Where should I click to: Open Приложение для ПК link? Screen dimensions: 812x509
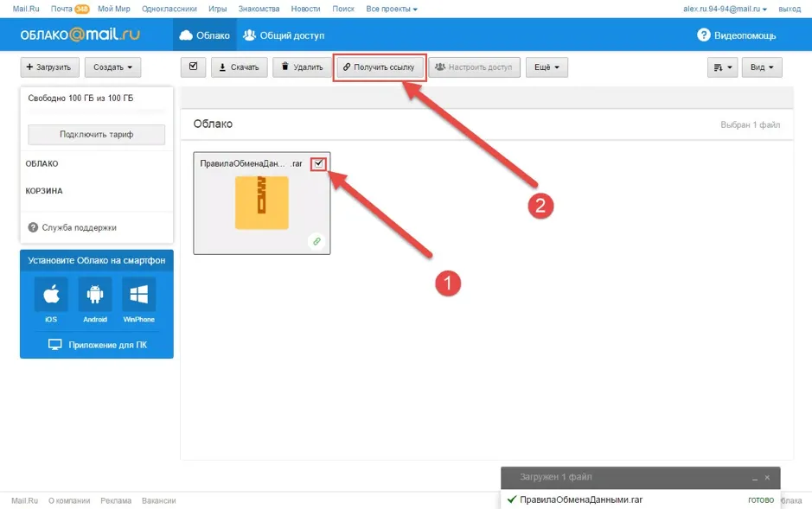[98, 345]
